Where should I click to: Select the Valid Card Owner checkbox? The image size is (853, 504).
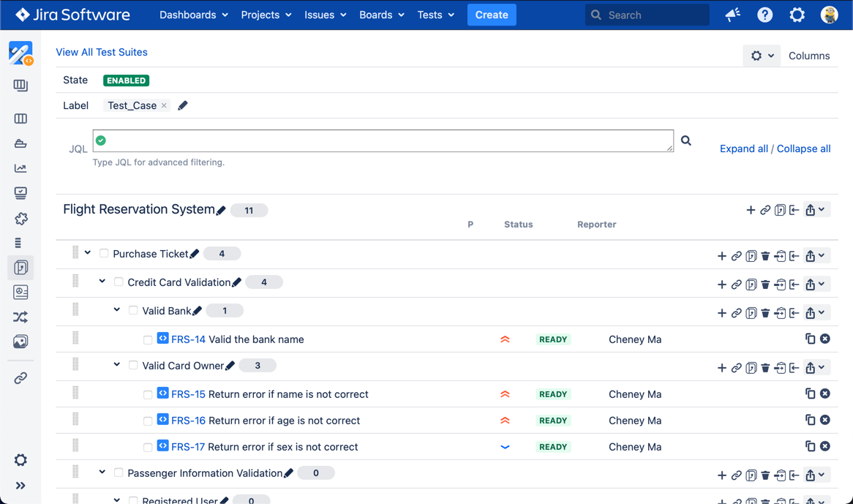[x=133, y=366]
